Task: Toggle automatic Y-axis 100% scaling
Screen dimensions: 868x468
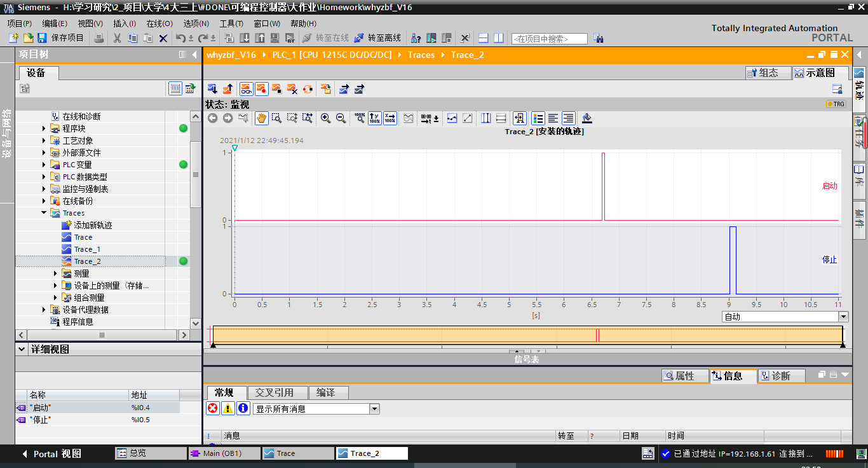Action: tap(375, 118)
